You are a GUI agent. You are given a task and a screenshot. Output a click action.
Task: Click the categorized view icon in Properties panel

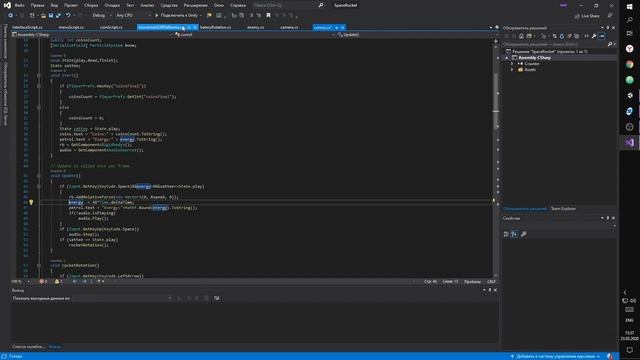coord(506,234)
